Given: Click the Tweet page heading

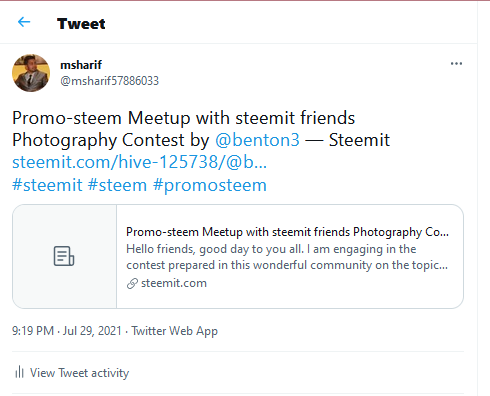Looking at the screenshot, I should (x=81, y=24).
